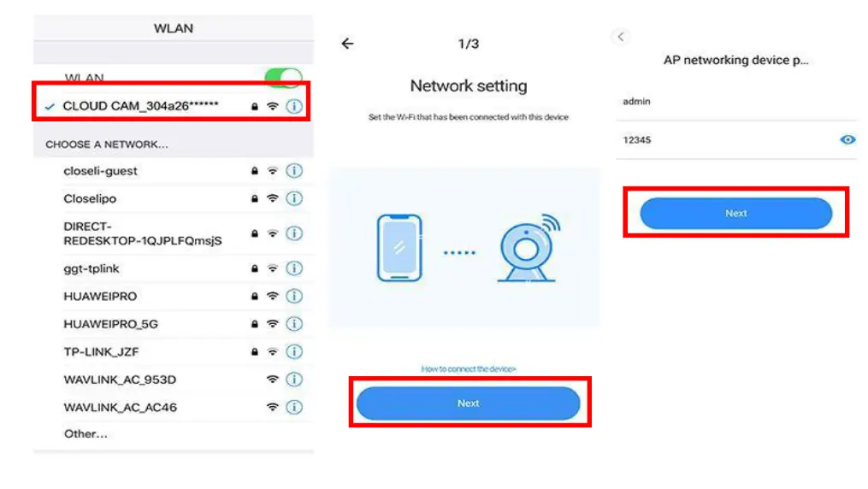The width and height of the screenshot is (868, 489).
Task: Tap Next on Network setting screen
Action: tap(469, 404)
